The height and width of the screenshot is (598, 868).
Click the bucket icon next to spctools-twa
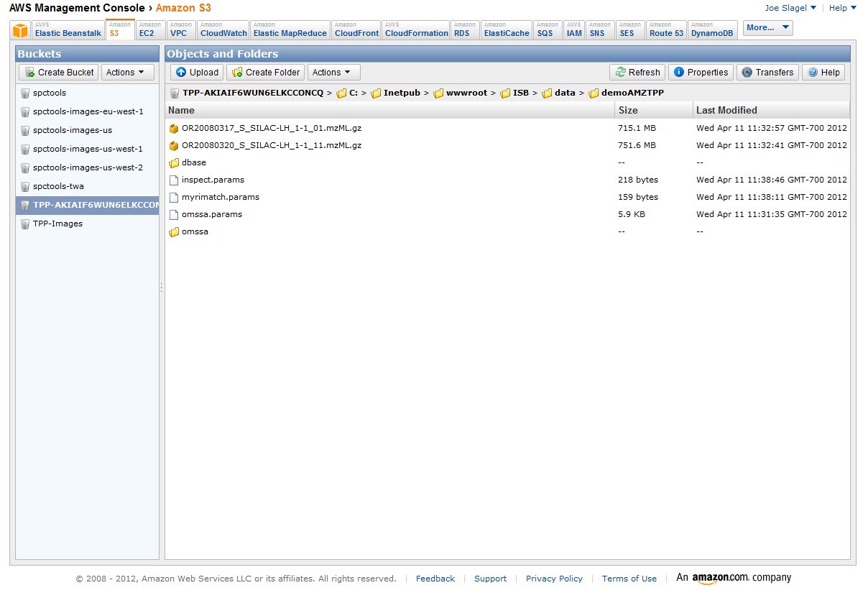[25, 186]
